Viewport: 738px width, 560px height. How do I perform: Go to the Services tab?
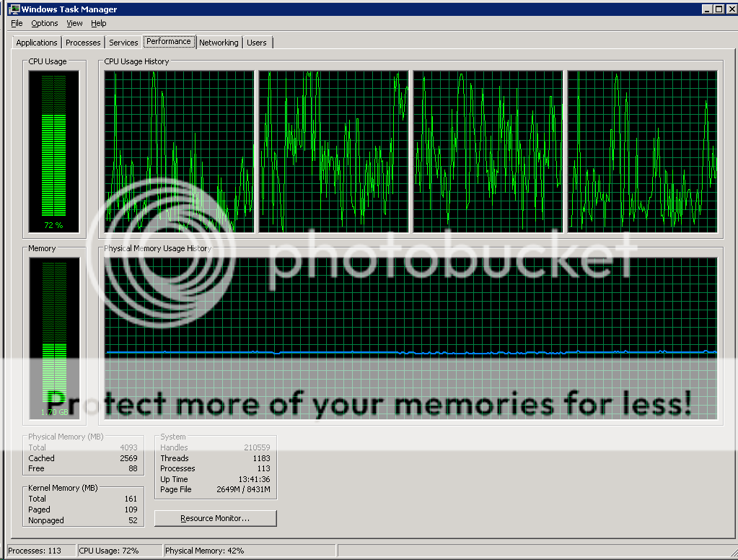point(123,43)
